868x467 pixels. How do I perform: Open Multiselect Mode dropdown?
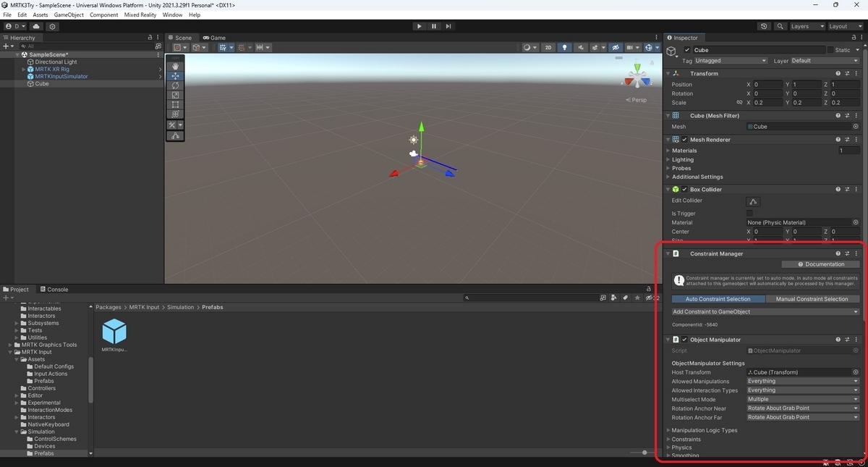[x=803, y=399]
